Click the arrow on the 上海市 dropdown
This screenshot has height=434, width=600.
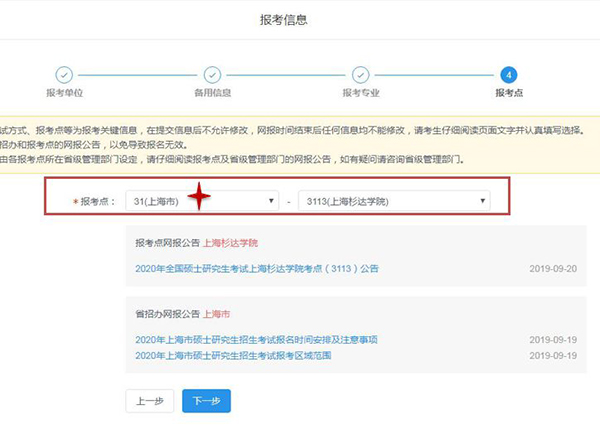[x=272, y=202]
